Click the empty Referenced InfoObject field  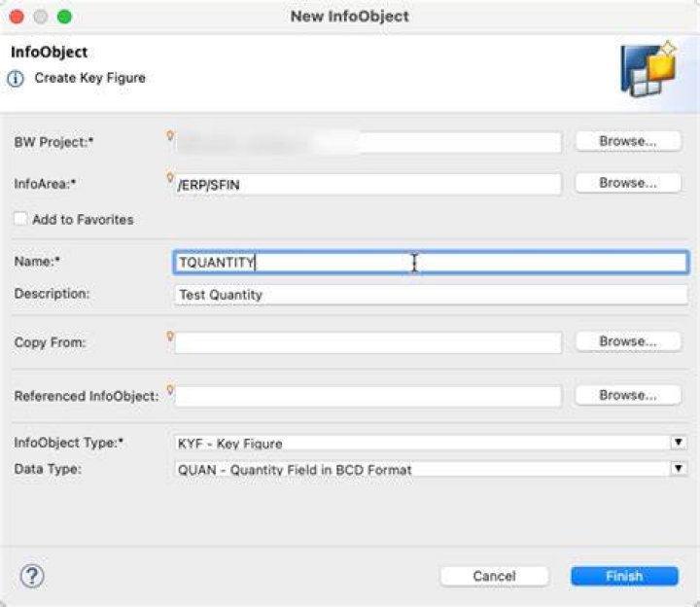pyautogui.click(x=367, y=396)
